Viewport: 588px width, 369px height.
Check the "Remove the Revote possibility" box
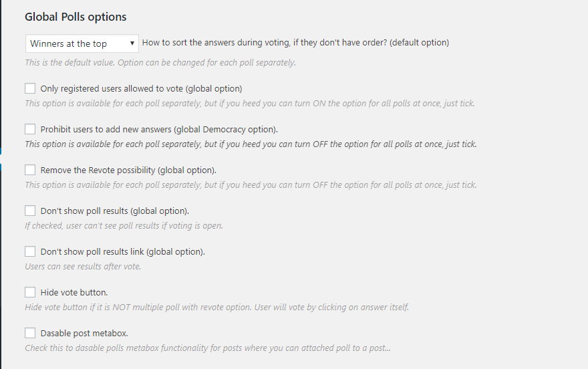[x=30, y=170]
